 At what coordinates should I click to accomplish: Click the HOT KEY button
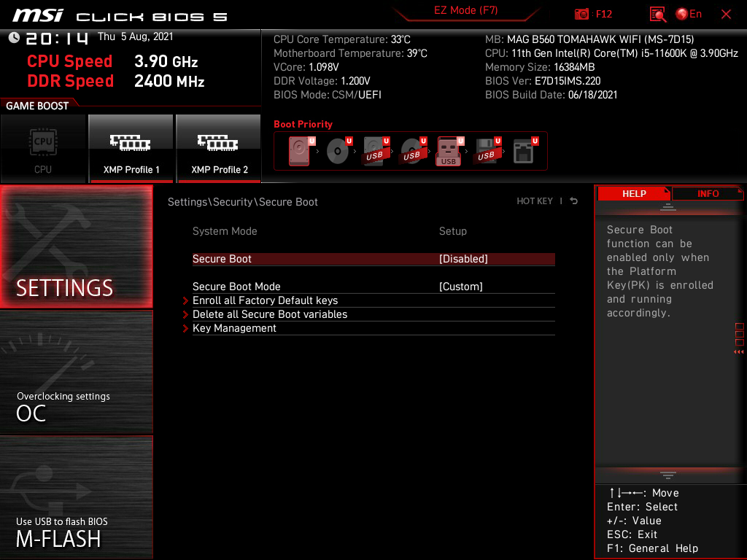tap(535, 201)
